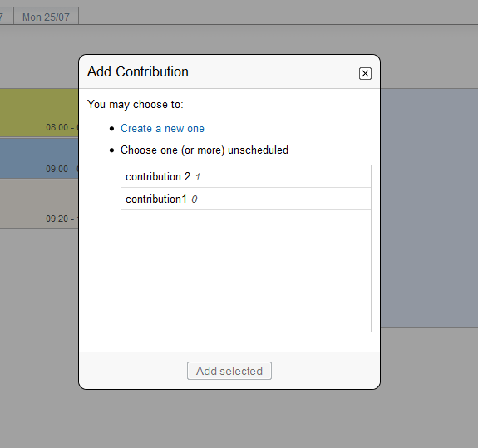This screenshot has height=448, width=478.
Task: Click the 'You may choose to:' heading text
Action: (x=135, y=104)
